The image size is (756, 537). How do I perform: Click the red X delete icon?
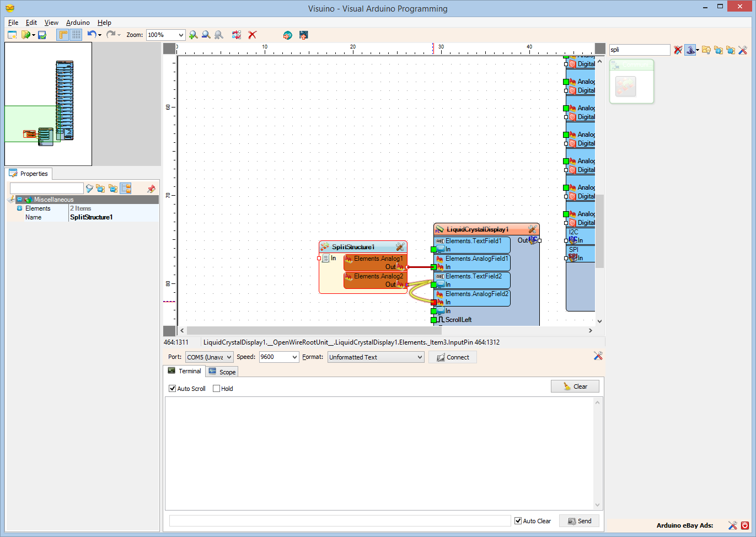click(x=253, y=35)
